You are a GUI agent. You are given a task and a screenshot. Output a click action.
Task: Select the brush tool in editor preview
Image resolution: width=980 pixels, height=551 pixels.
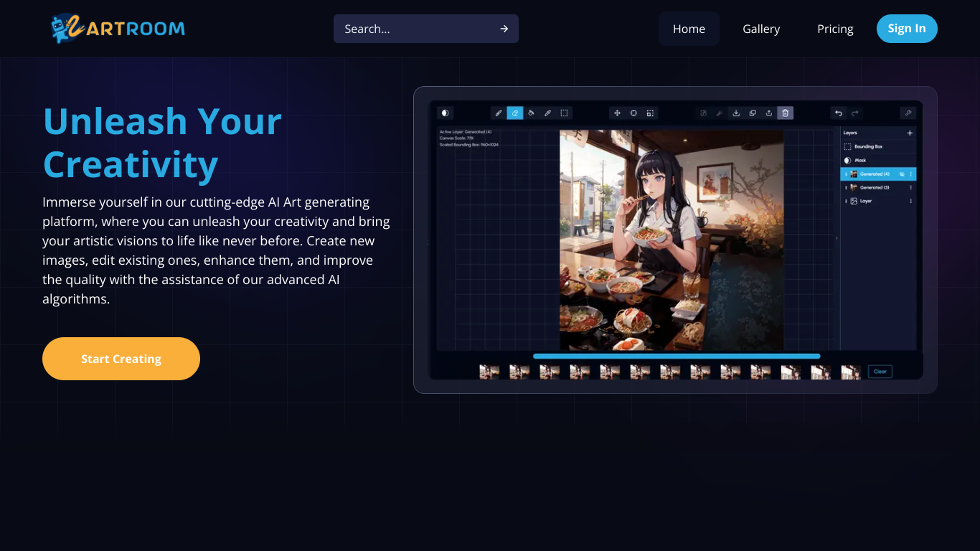(499, 113)
